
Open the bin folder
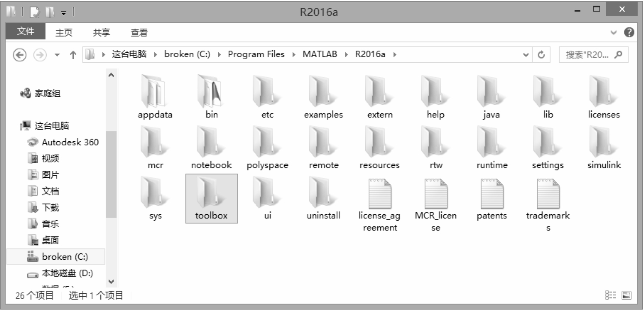tap(211, 97)
